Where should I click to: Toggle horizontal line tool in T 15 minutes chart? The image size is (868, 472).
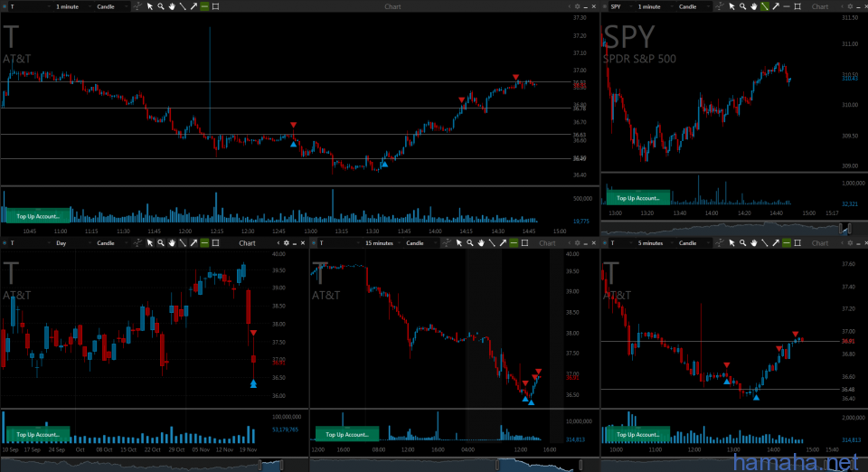click(514, 243)
